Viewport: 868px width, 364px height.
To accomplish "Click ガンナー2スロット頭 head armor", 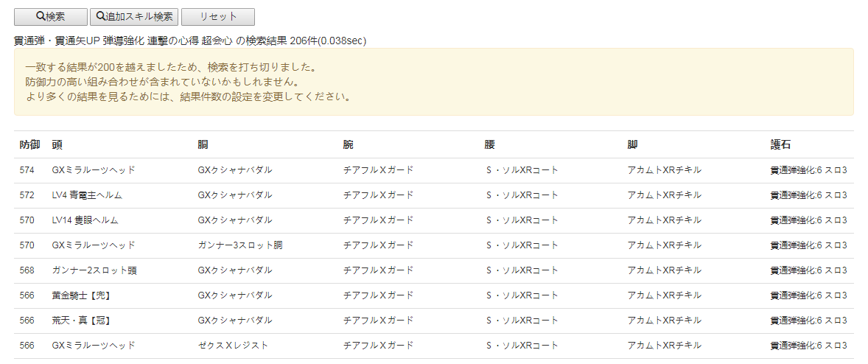I will [94, 270].
